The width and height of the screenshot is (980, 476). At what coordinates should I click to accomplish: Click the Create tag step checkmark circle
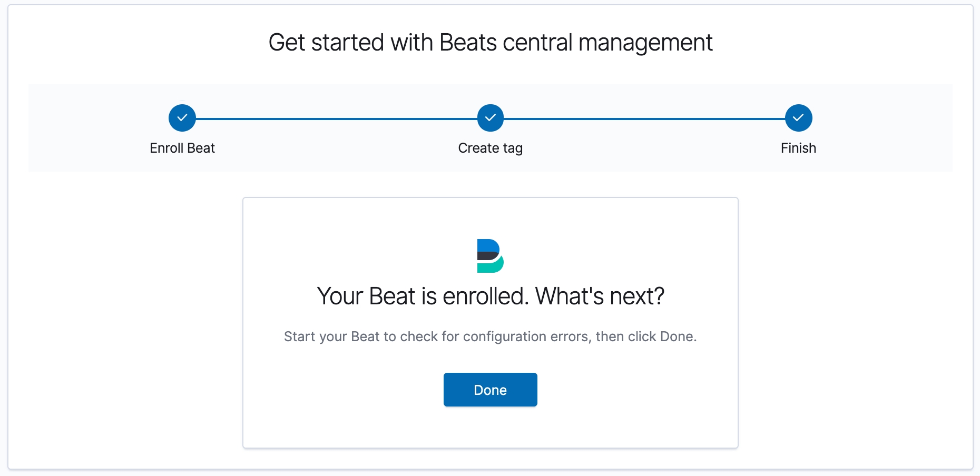point(491,118)
